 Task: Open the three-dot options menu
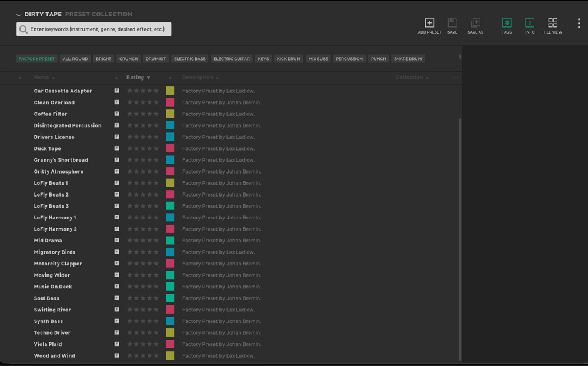click(x=579, y=24)
